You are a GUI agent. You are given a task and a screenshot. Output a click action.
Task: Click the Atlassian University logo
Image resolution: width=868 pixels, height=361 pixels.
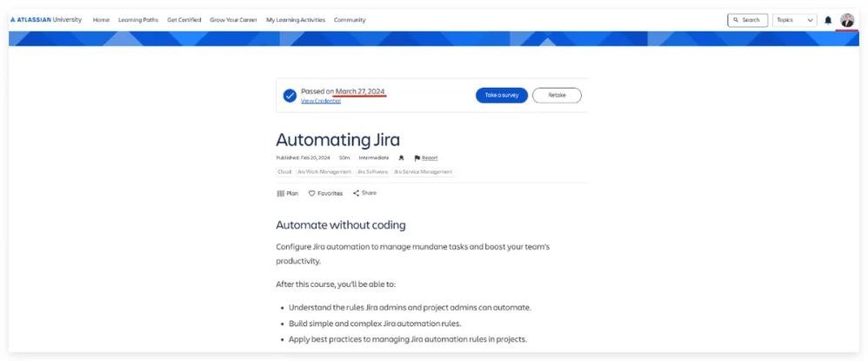click(46, 20)
